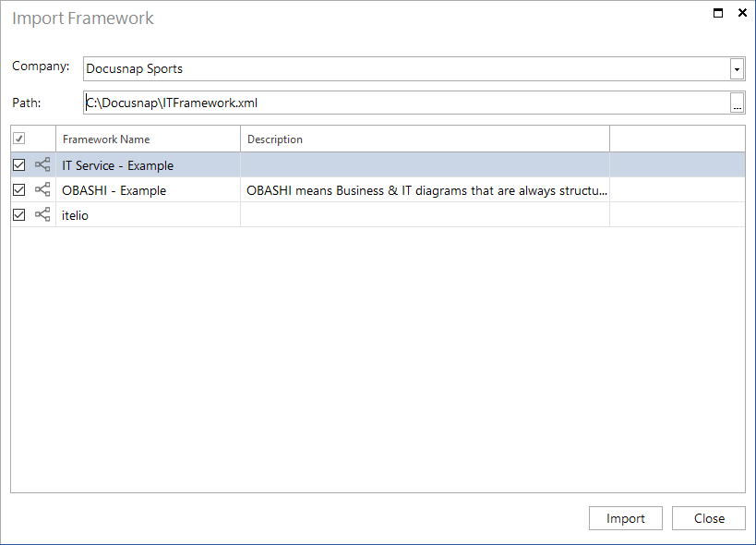Open file browser via ellipsis button

click(x=738, y=103)
